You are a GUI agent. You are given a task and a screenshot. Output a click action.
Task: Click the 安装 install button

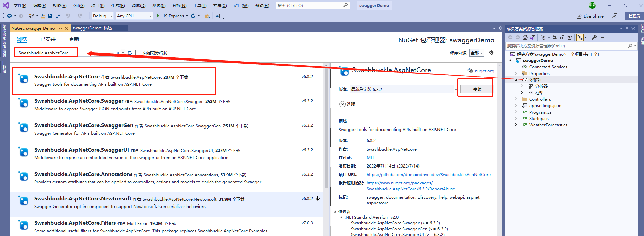click(477, 89)
